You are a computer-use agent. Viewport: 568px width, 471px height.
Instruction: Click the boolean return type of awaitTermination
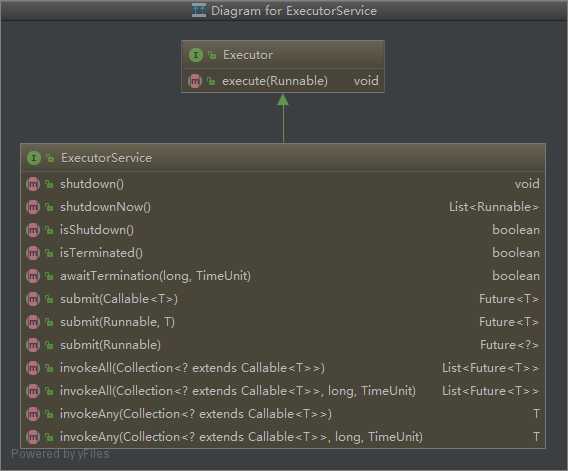pyautogui.click(x=516, y=276)
